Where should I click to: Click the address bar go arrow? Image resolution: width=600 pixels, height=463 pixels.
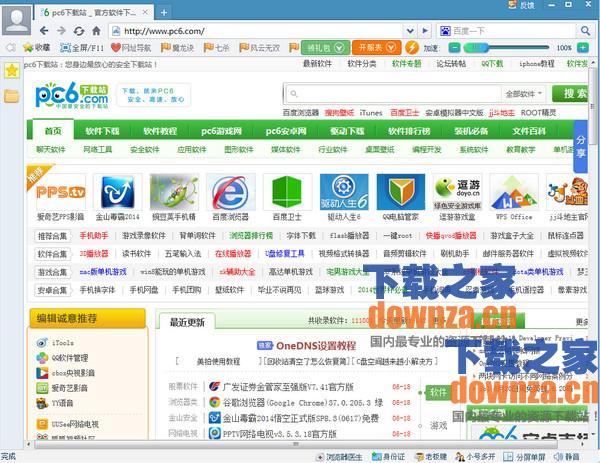click(425, 31)
